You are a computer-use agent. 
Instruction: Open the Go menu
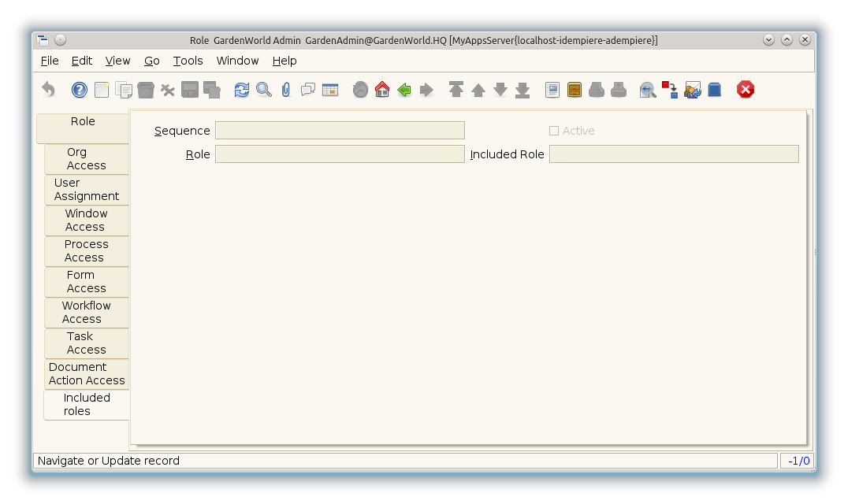(152, 61)
